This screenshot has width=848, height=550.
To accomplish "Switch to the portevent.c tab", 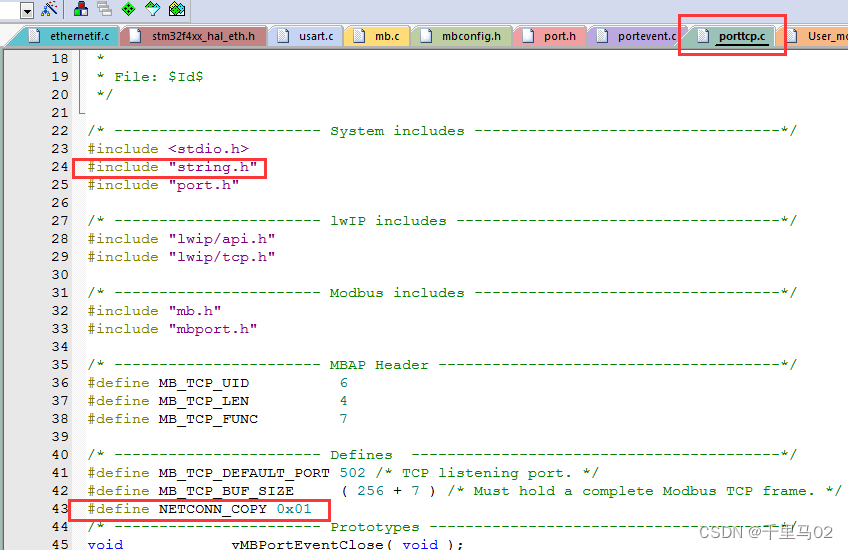I will click(x=637, y=36).
